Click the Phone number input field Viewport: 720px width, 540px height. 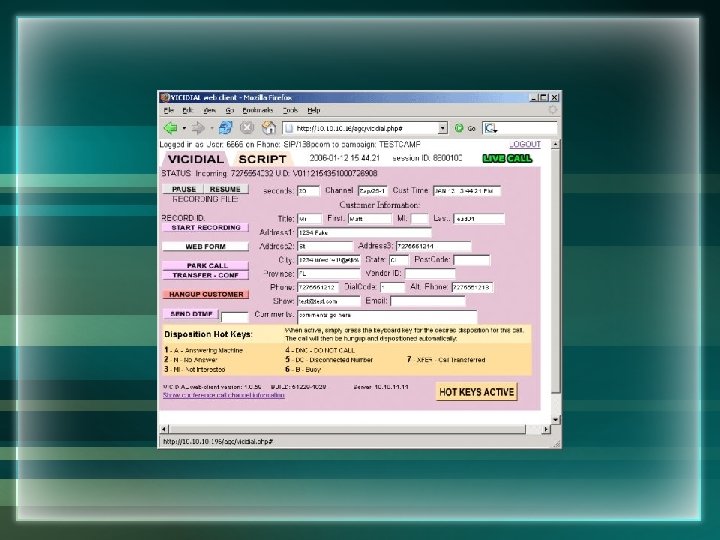pos(318,287)
